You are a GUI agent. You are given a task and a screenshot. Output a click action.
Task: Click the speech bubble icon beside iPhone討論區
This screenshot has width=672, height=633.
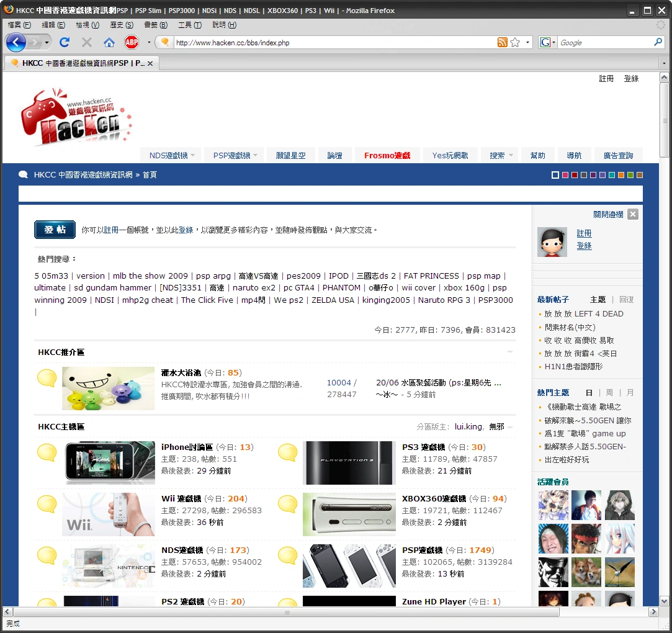click(47, 452)
